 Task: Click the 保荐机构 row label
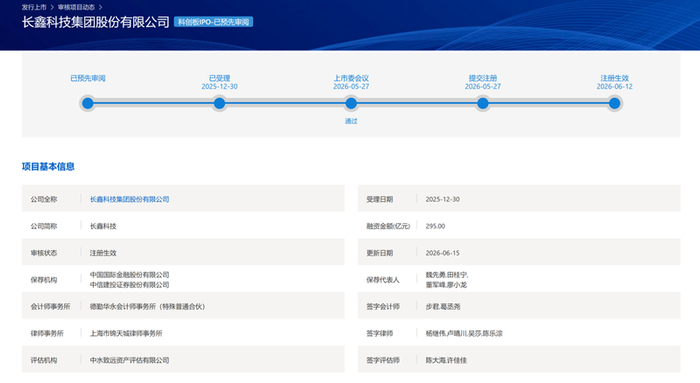pyautogui.click(x=44, y=279)
